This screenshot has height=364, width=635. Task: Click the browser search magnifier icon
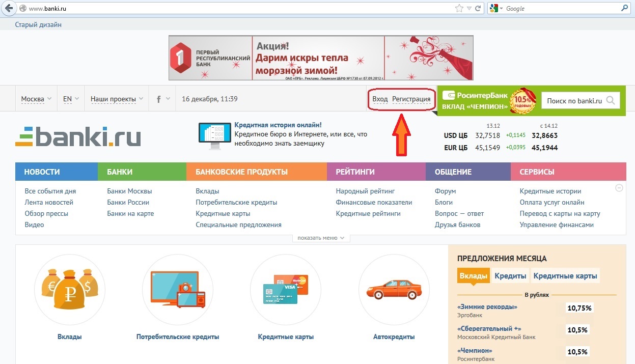(624, 8)
